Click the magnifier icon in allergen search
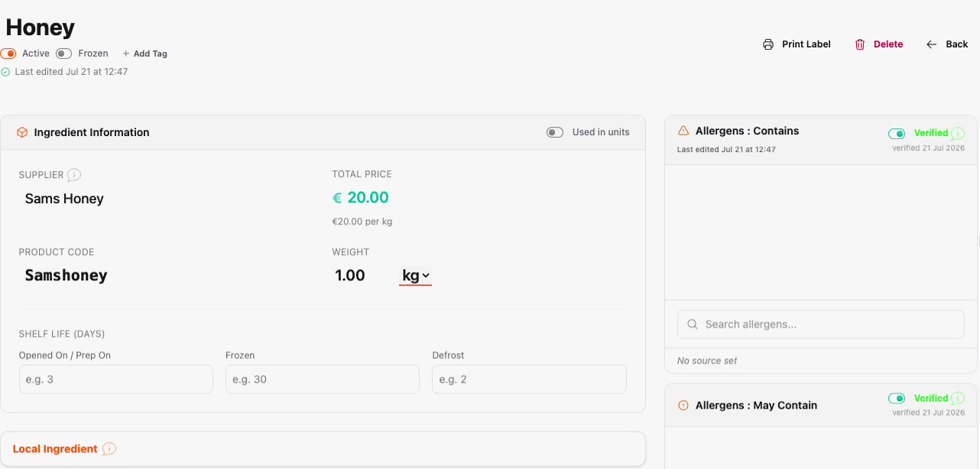Image resolution: width=980 pixels, height=469 pixels. 693,325
